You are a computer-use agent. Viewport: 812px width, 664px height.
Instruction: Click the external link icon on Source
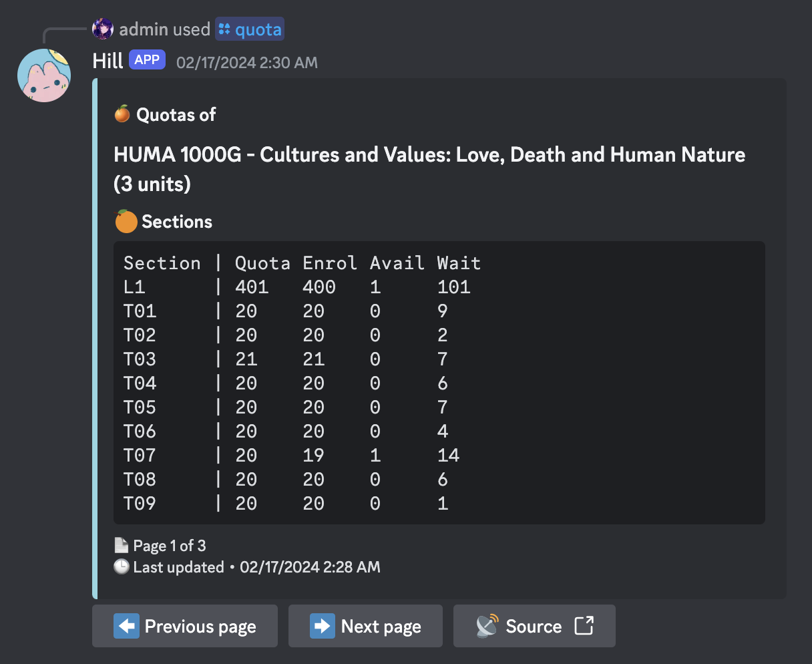584,626
